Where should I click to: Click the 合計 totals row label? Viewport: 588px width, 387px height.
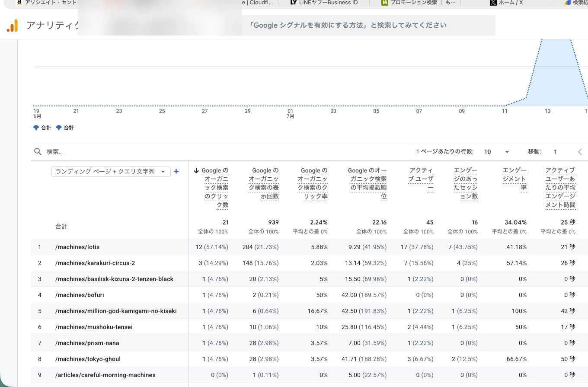[x=61, y=227]
